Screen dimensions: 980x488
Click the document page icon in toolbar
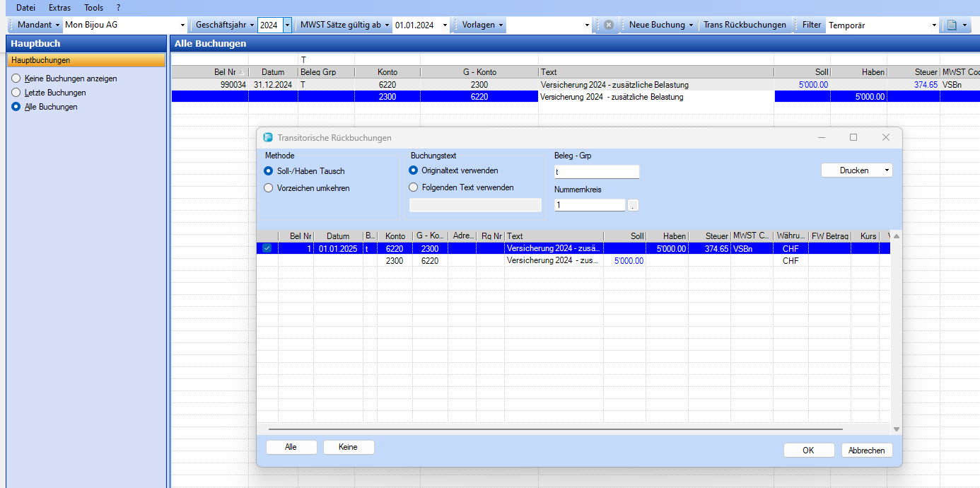952,25
